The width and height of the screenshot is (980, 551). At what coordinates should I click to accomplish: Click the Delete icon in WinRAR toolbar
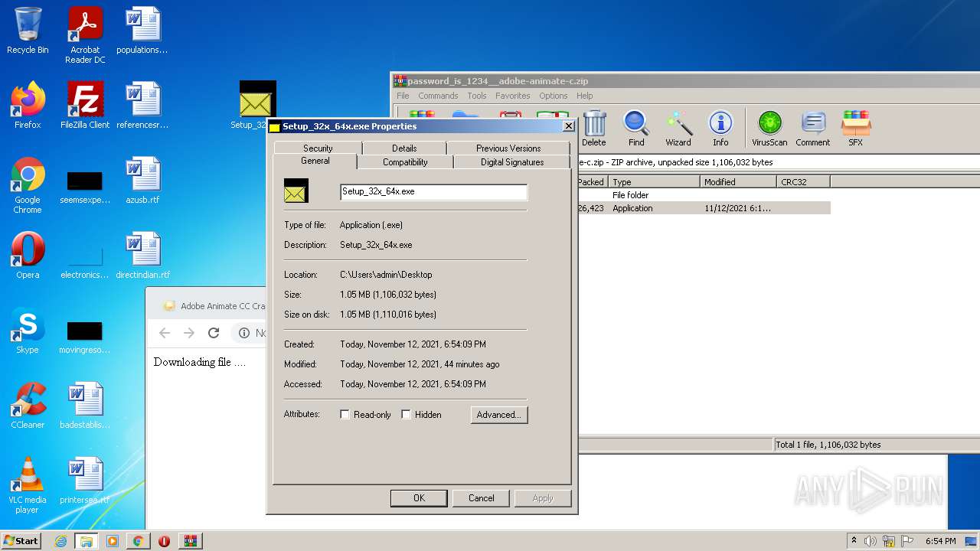click(x=594, y=129)
